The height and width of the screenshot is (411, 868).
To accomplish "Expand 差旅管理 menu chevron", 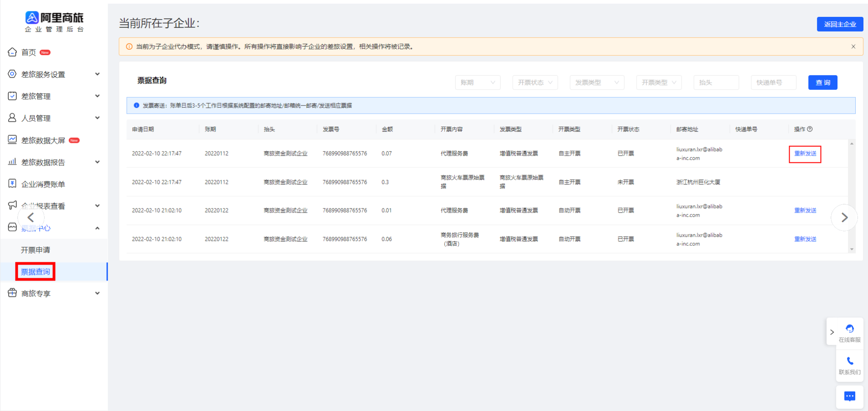I will [x=97, y=96].
